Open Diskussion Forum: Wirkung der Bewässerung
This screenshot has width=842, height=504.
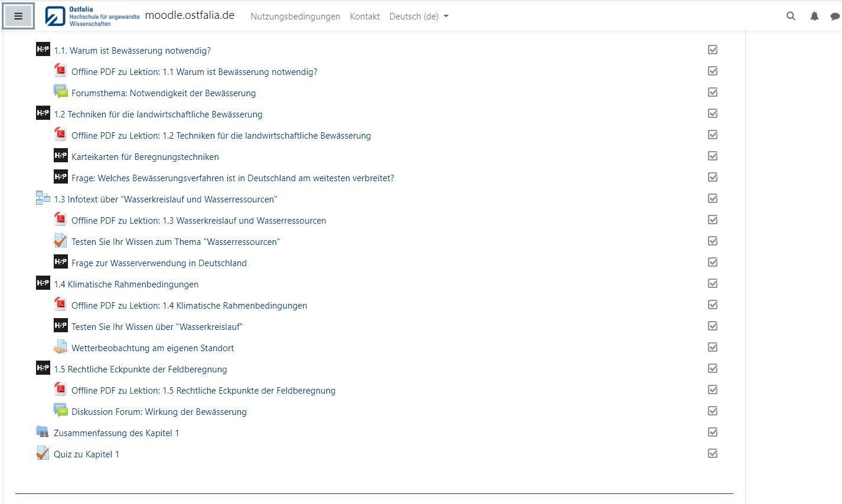coord(159,412)
